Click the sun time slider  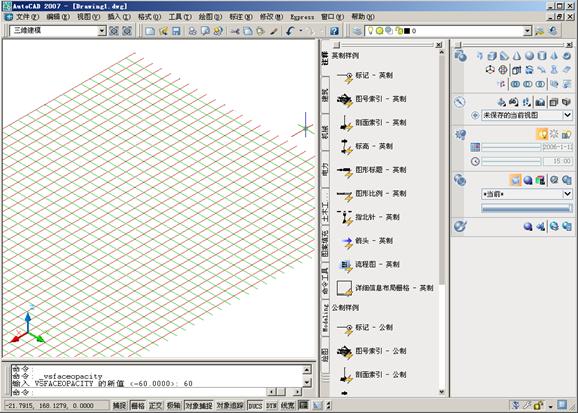[x=511, y=162]
